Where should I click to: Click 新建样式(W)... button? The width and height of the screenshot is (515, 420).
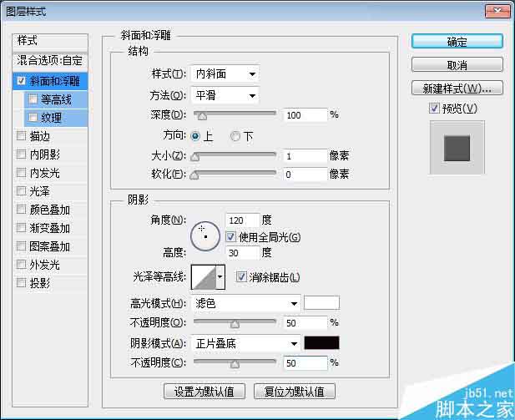click(x=457, y=88)
